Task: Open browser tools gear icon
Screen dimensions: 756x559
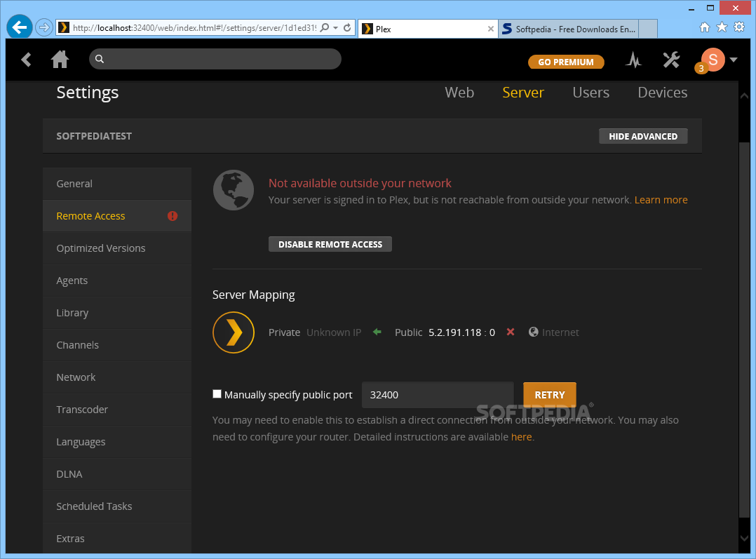Action: coord(739,27)
